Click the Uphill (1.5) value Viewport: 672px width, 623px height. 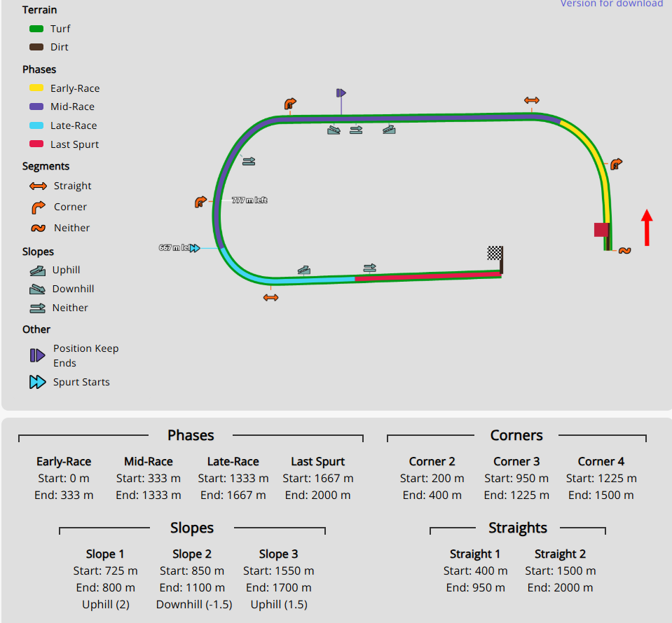pyautogui.click(x=279, y=605)
